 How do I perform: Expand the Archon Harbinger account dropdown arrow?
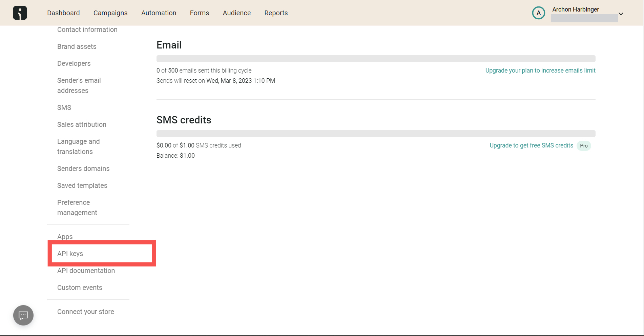(621, 14)
